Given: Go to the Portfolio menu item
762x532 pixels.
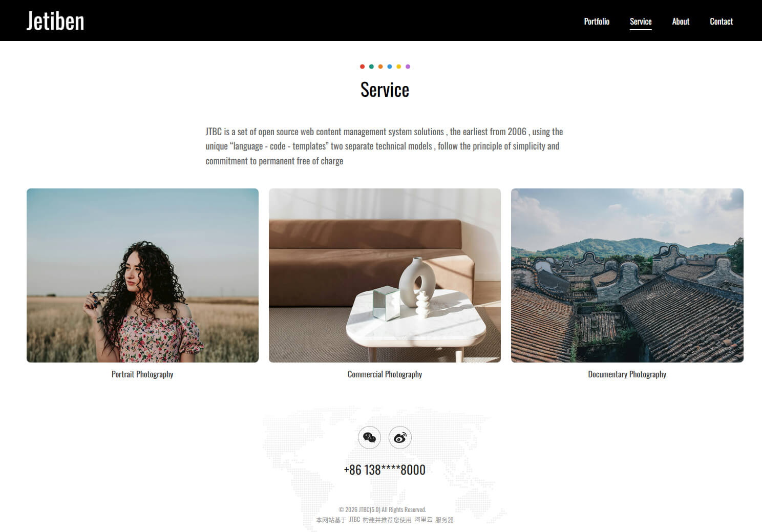Looking at the screenshot, I should 597,22.
